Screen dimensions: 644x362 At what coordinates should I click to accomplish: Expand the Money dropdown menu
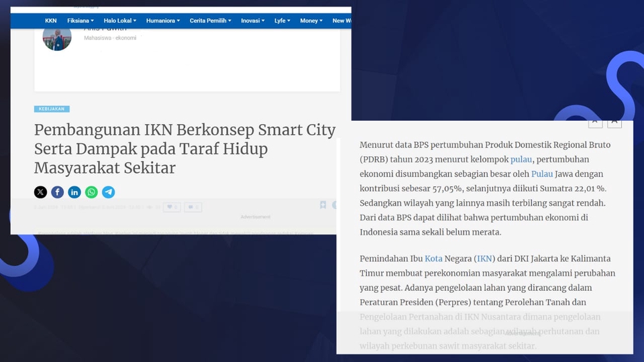coord(311,21)
